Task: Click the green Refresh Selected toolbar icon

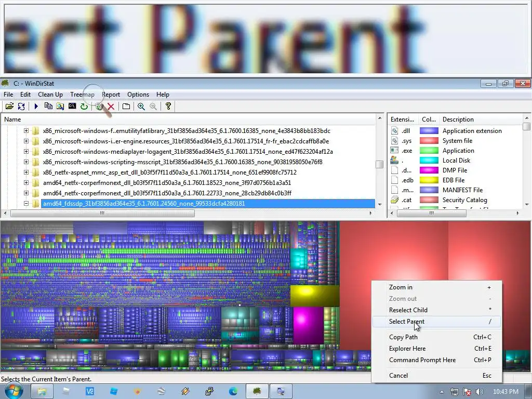Action: point(84,106)
